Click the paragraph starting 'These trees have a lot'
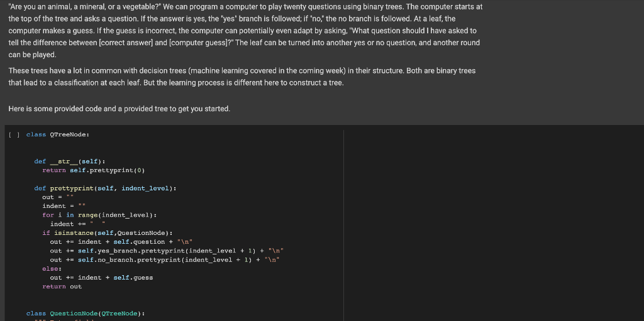The width and height of the screenshot is (644, 321). point(242,77)
